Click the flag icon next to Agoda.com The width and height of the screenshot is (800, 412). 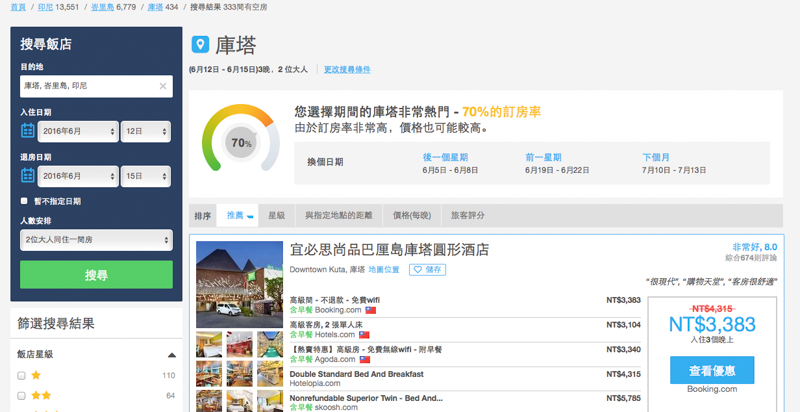point(365,359)
